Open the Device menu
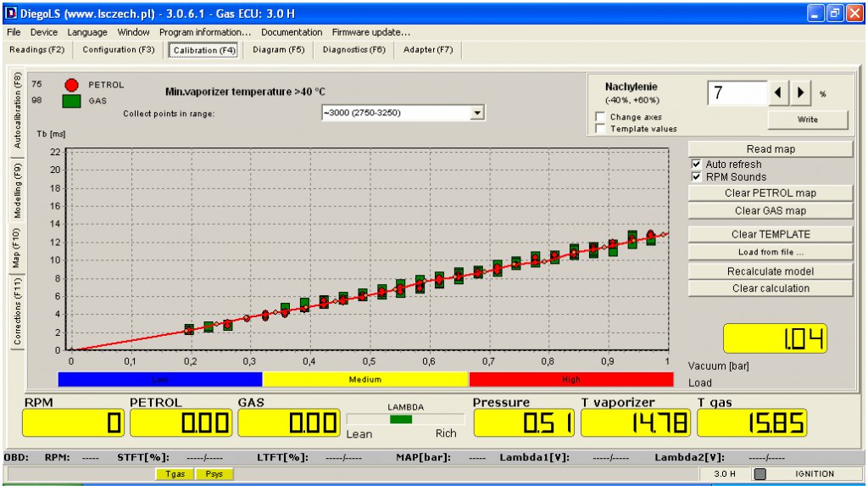The height and width of the screenshot is (486, 868). [44, 32]
